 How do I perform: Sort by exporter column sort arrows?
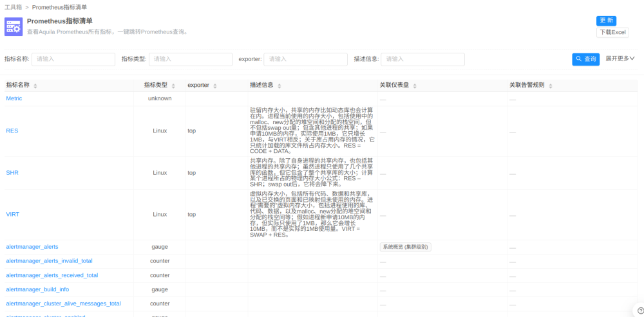(x=215, y=86)
